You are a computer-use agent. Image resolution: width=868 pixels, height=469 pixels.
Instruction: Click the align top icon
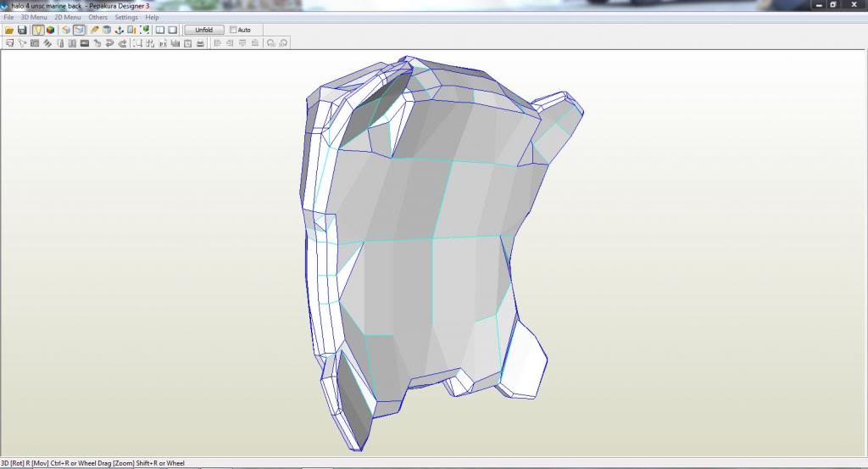click(242, 43)
